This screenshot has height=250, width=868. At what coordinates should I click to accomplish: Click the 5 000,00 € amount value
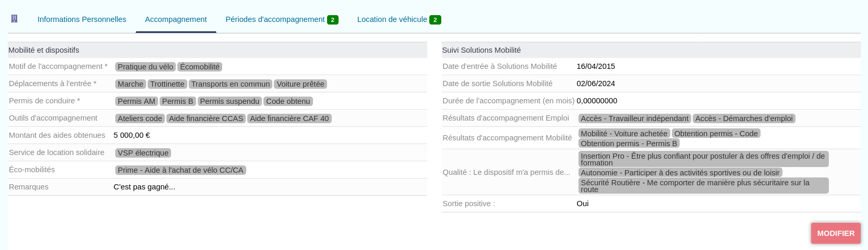[131, 135]
